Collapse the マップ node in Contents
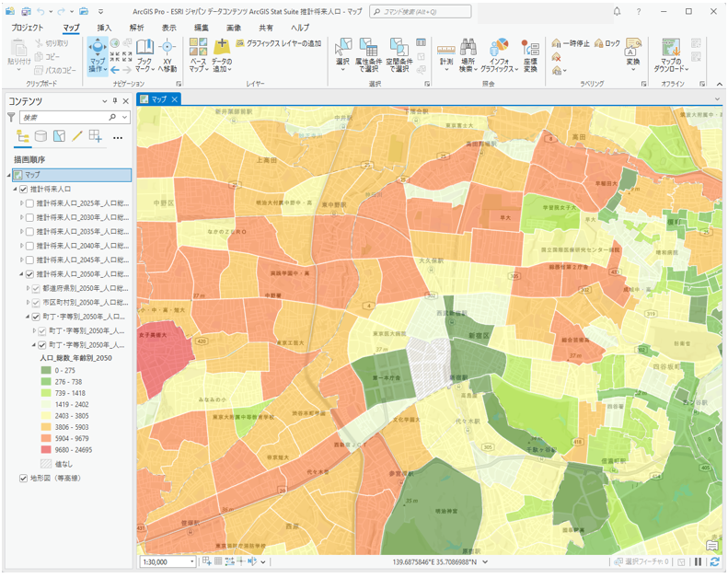The width and height of the screenshot is (728, 578). [x=8, y=175]
